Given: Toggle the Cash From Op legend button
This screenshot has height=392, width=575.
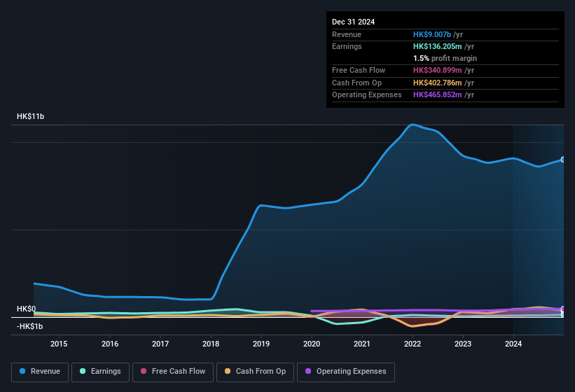Looking at the screenshot, I should 255,372.
